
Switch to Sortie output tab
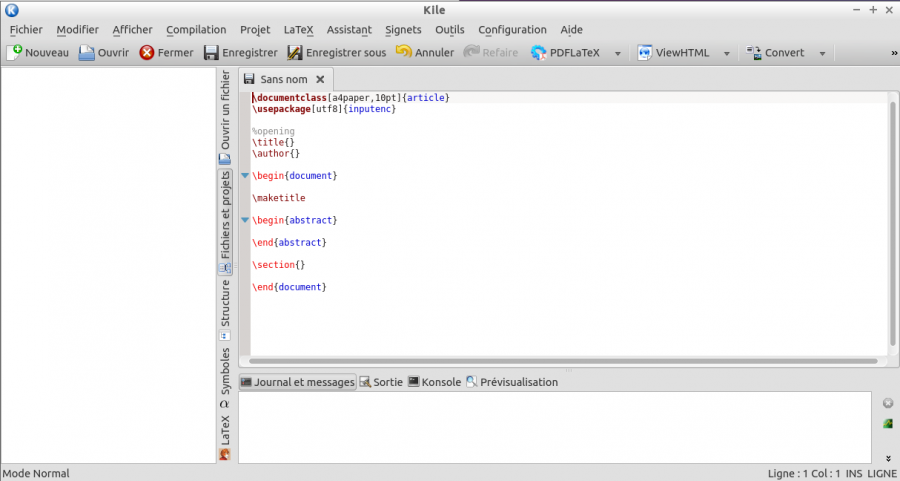381,382
